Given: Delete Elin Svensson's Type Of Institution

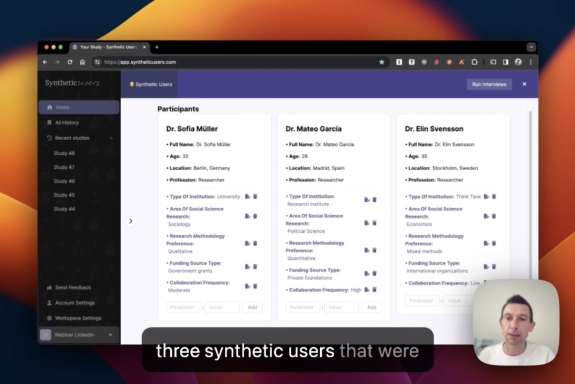Looking at the screenshot, I should click(494, 197).
